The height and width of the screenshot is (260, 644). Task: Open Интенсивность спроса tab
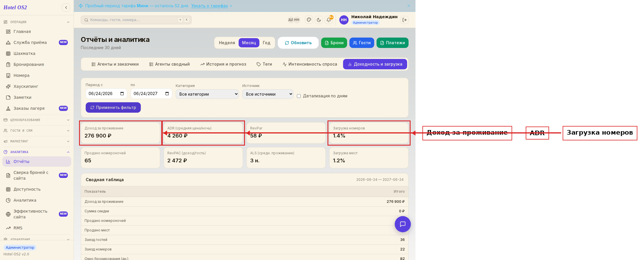[x=310, y=64]
